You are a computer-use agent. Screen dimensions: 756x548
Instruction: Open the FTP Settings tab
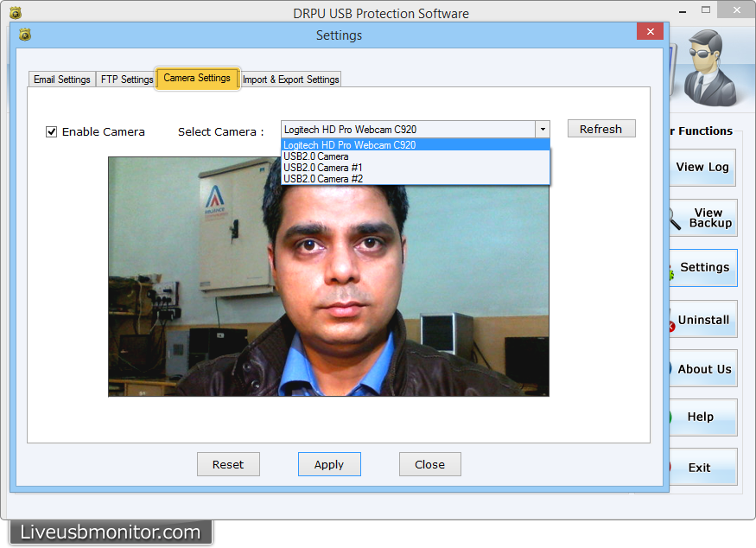click(x=127, y=80)
